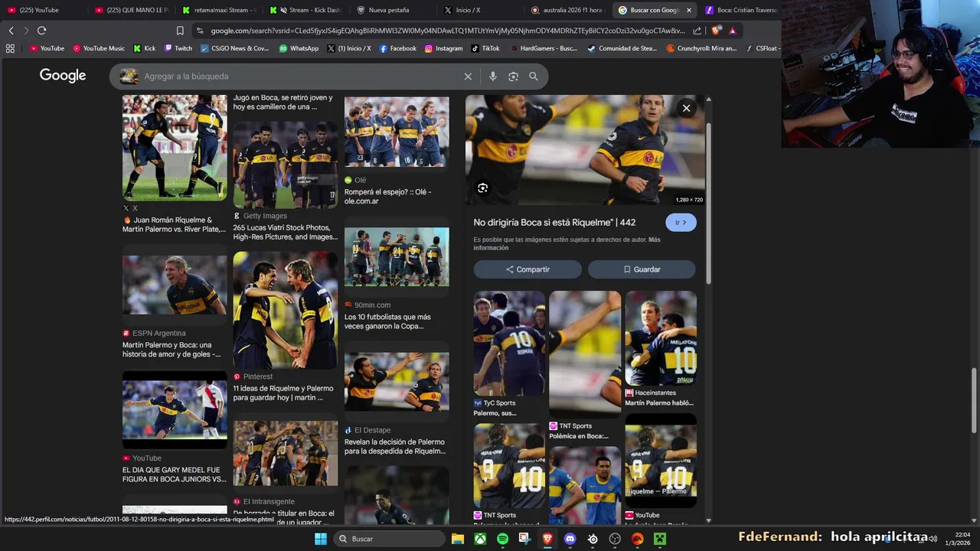Open Discord from the taskbar
This screenshot has width=980, height=551.
point(570,539)
